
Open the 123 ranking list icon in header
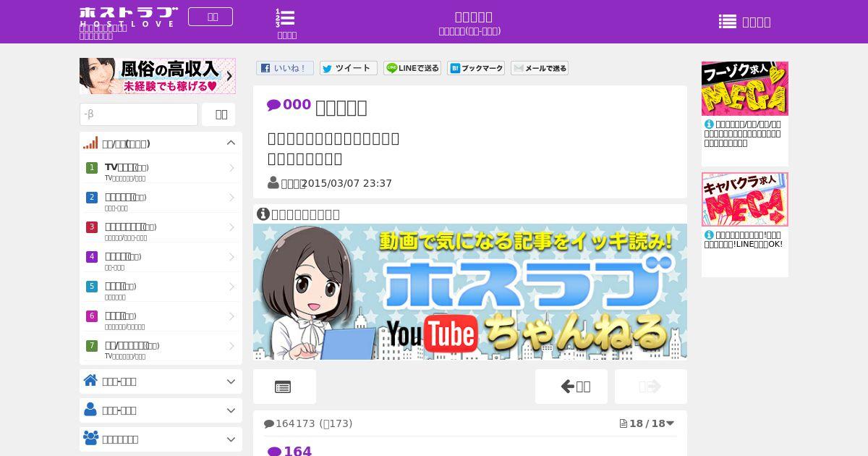pos(286,24)
